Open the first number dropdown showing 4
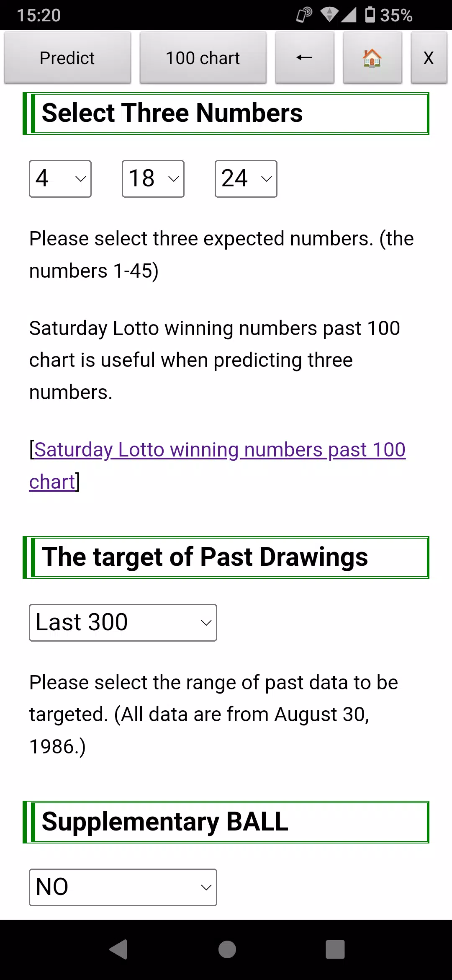Viewport: 452px width, 980px height. pos(60,179)
